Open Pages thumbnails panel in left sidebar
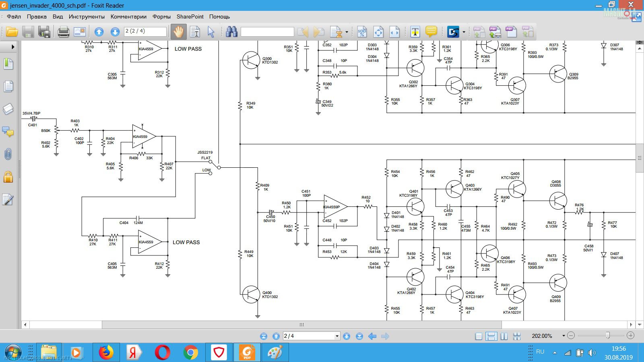Image resolution: width=644 pixels, height=362 pixels. (8, 86)
